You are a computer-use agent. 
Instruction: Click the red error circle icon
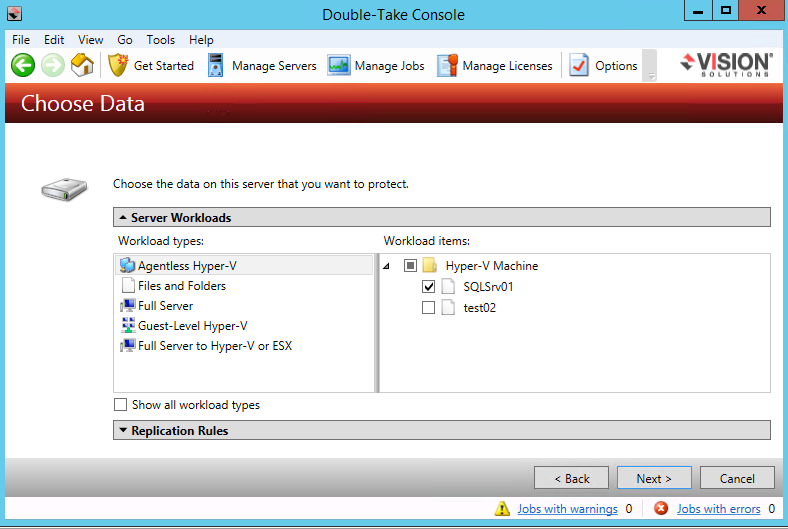(x=661, y=508)
